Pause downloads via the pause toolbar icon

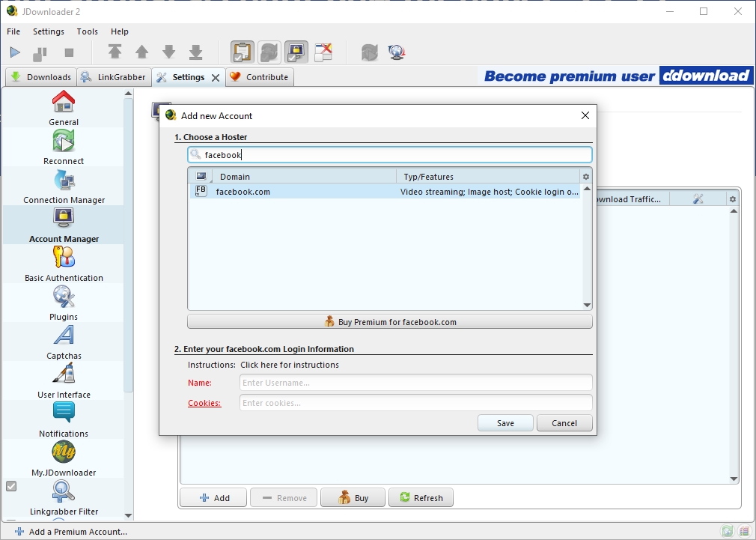(40, 53)
